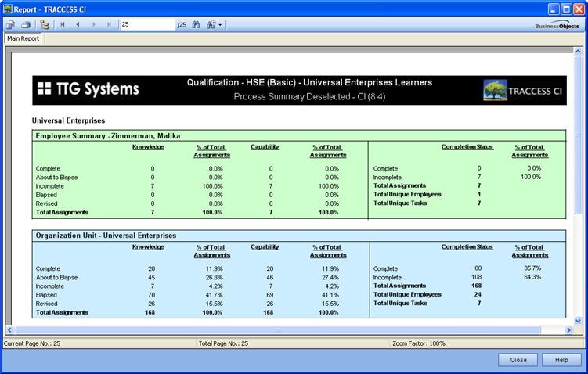Click the Close button
This screenshot has height=374, width=588.
(518, 360)
